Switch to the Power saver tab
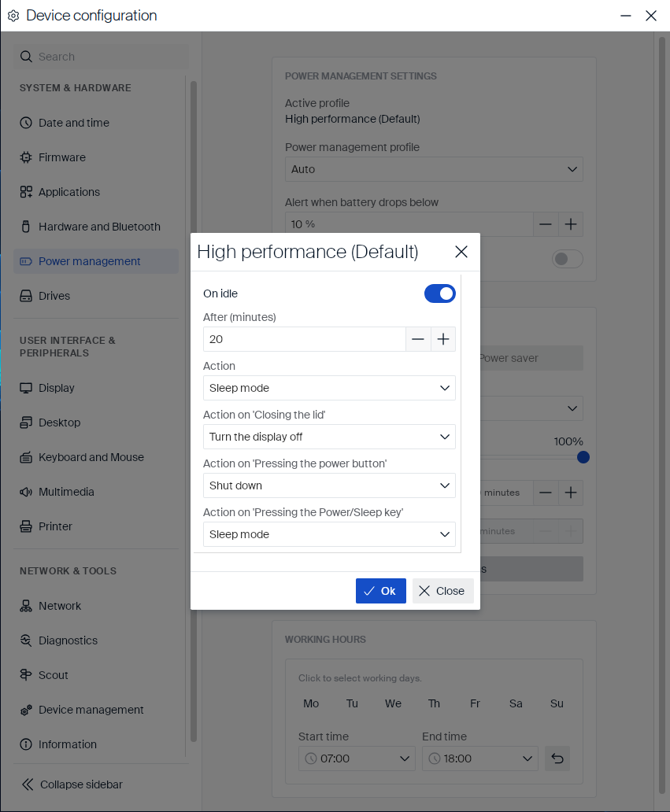Viewport: 670px width, 812px height. coord(531,358)
